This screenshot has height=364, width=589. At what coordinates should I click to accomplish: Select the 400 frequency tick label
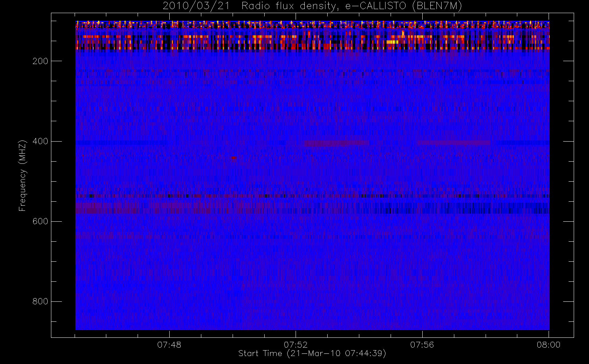click(x=40, y=141)
